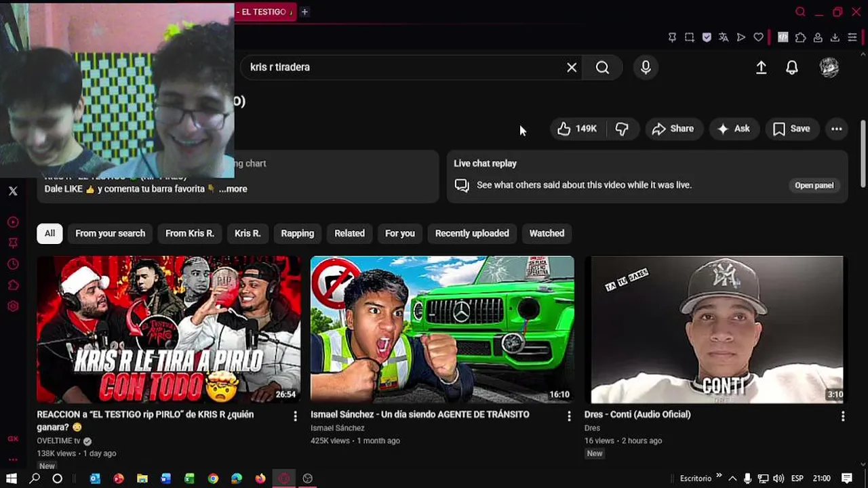Image resolution: width=868 pixels, height=488 pixels.
Task: Switch to the EL TESTIGO browser tab
Action: click(266, 12)
